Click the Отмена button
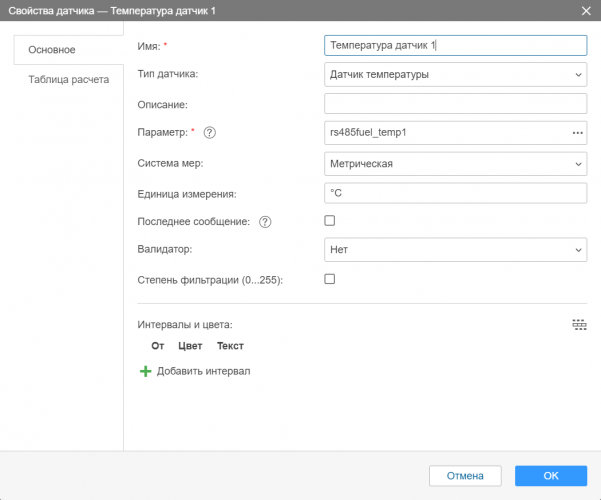 click(465, 476)
